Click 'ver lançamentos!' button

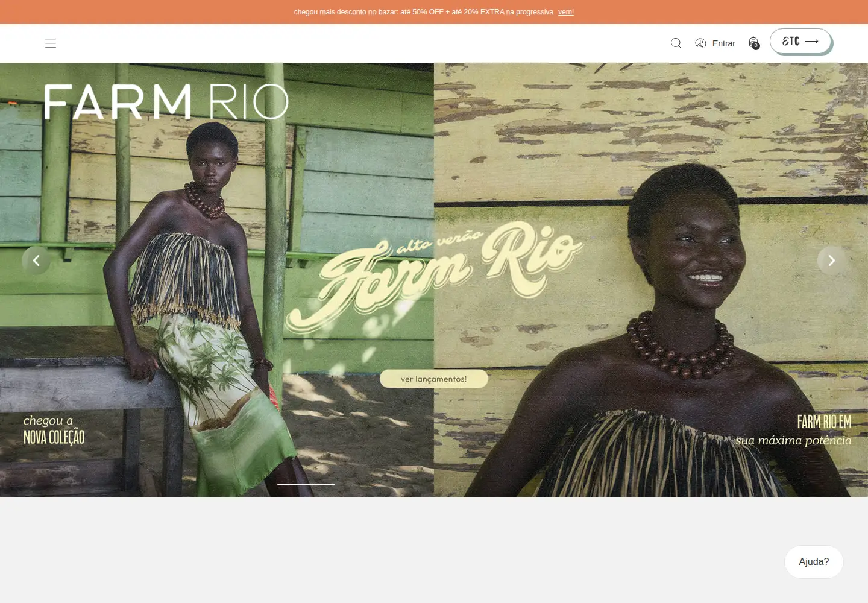(x=434, y=379)
